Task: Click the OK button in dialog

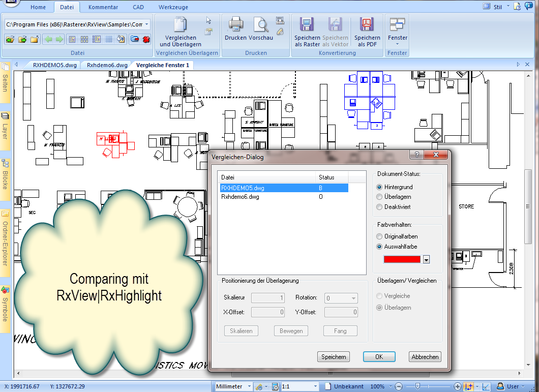Action: [x=379, y=357]
